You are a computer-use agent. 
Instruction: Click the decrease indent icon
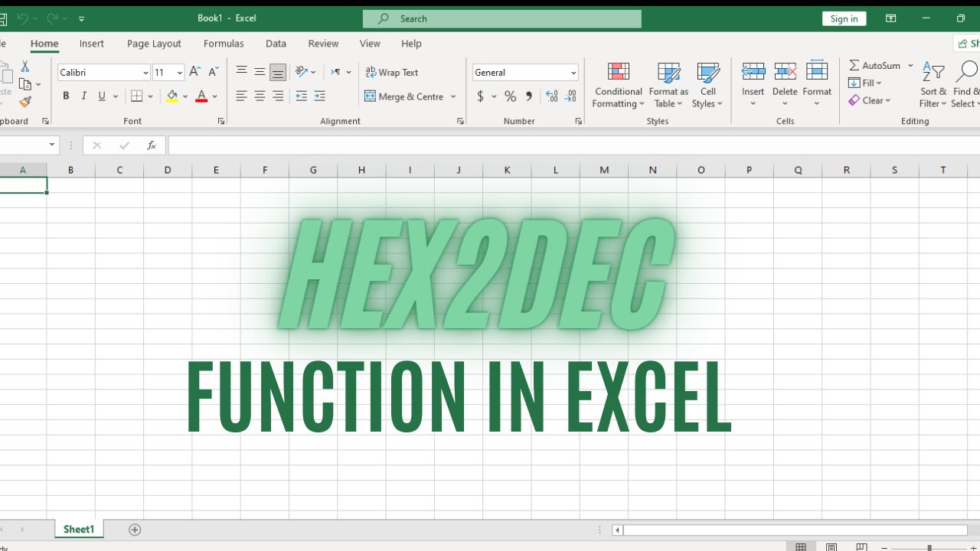pos(302,96)
